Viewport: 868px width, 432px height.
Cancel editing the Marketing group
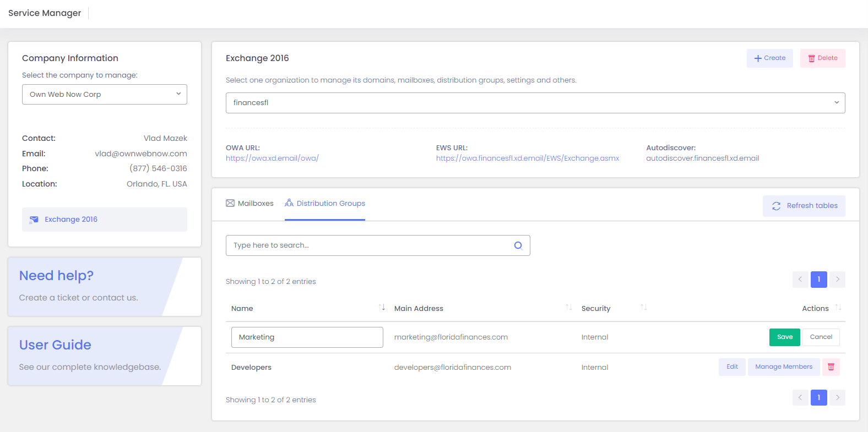click(821, 337)
